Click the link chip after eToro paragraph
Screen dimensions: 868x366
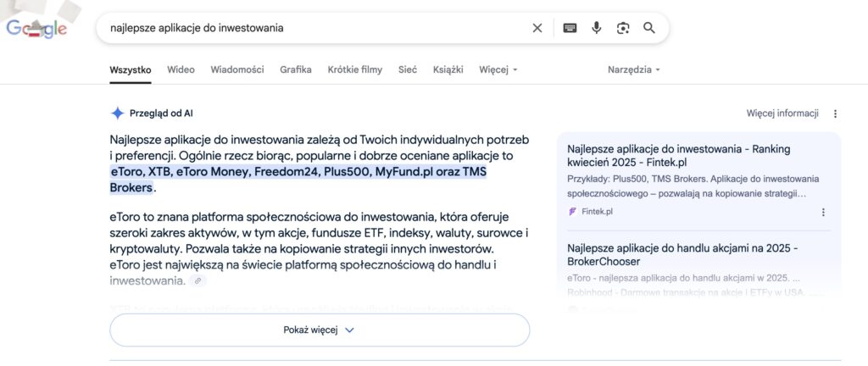198,281
